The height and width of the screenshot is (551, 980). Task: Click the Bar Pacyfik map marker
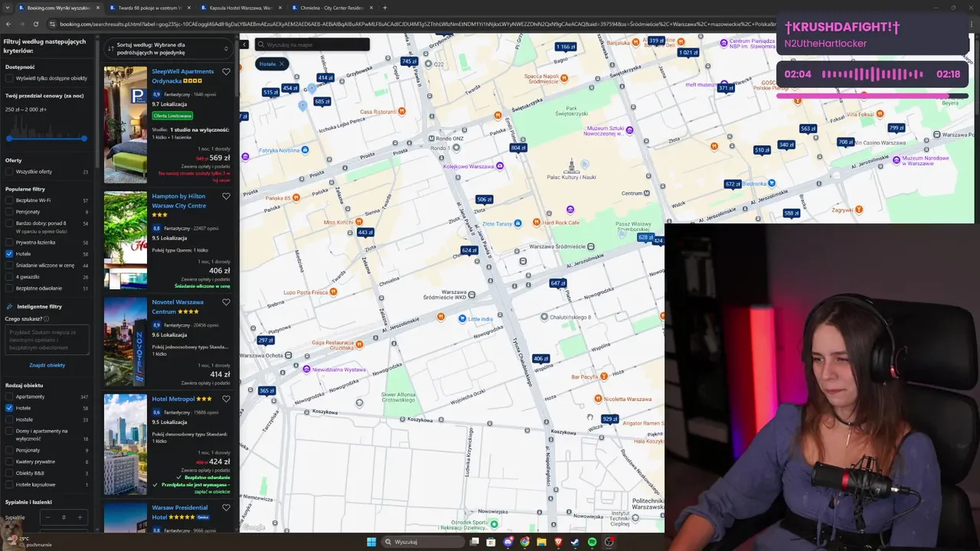(x=604, y=376)
